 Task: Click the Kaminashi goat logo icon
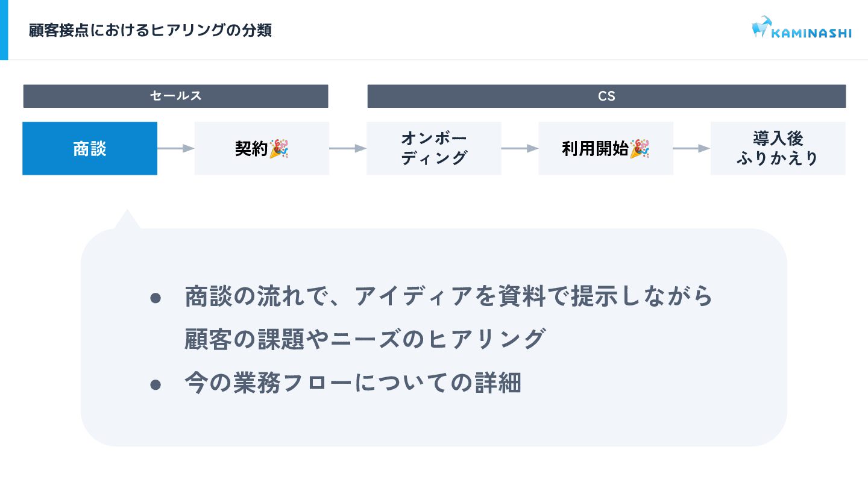click(761, 27)
